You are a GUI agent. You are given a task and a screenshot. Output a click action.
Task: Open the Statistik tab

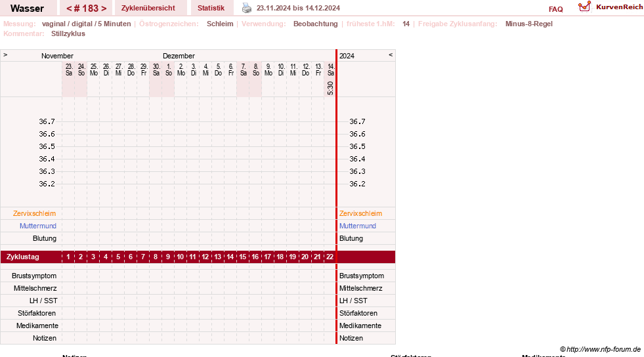(x=211, y=8)
